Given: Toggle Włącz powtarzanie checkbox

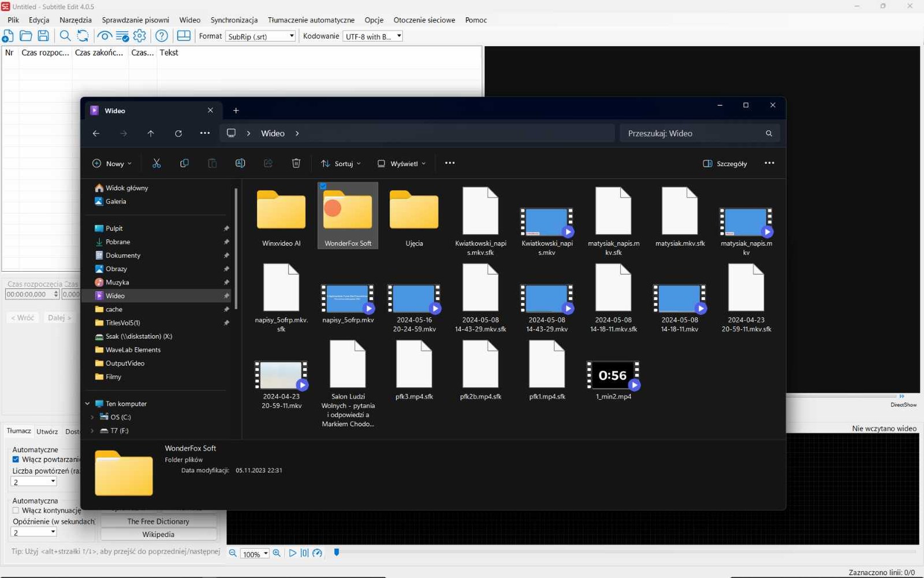Looking at the screenshot, I should pyautogui.click(x=16, y=460).
